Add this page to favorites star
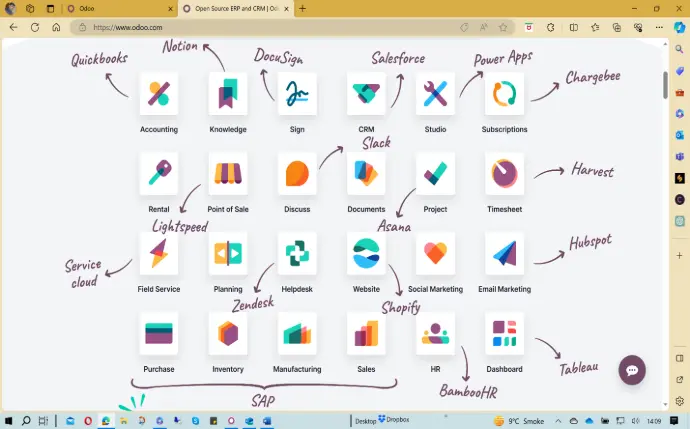 click(x=503, y=27)
